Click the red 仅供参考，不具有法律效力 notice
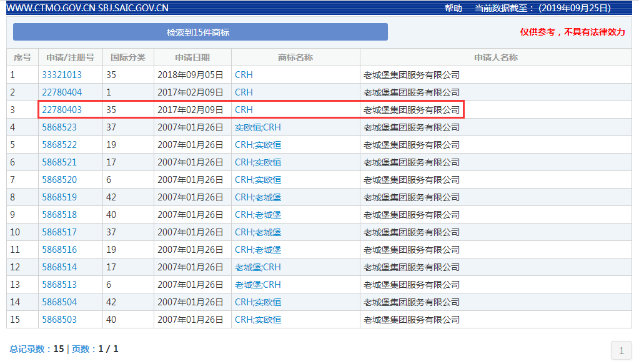Image resolution: width=639 pixels, height=364 pixels. [572, 32]
